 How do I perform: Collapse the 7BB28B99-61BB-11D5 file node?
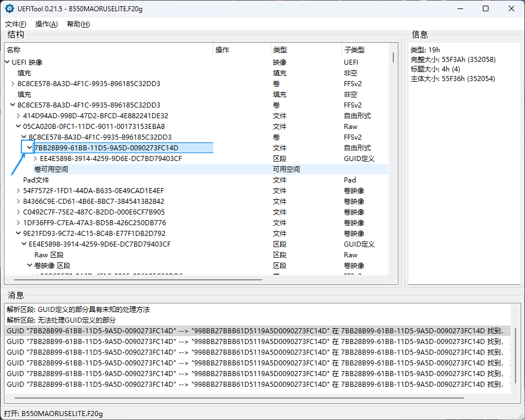coord(29,148)
